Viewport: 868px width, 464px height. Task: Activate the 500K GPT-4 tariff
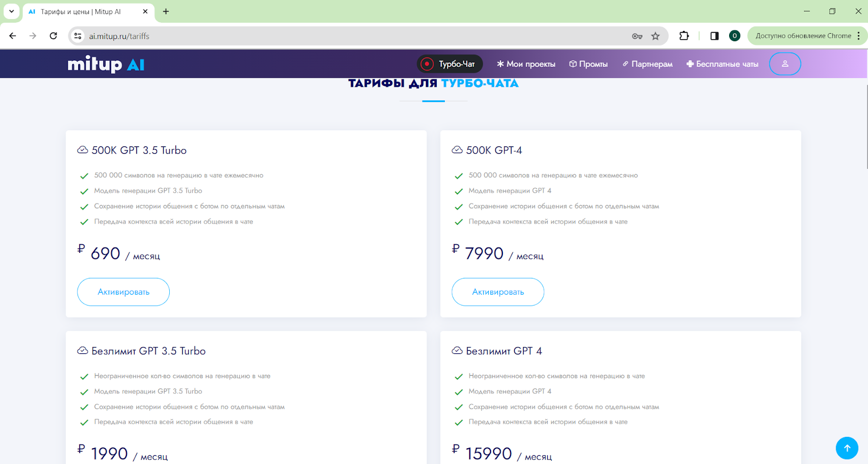coord(497,292)
